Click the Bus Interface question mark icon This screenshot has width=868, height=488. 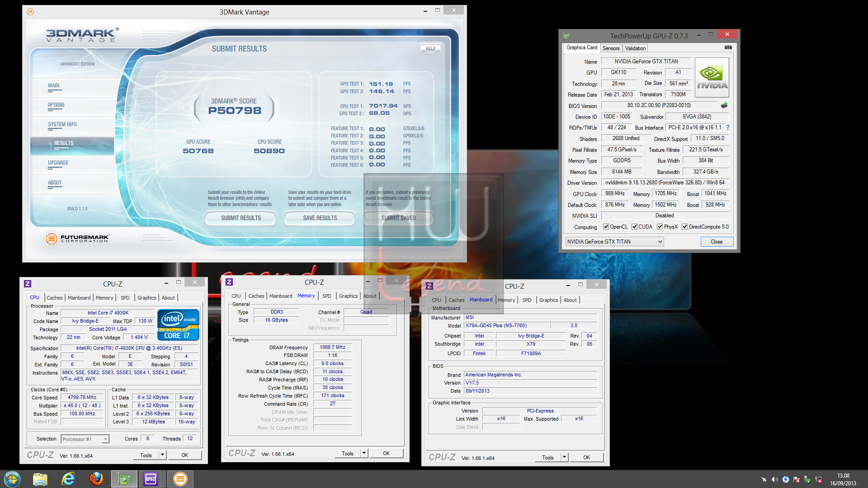pyautogui.click(x=728, y=127)
